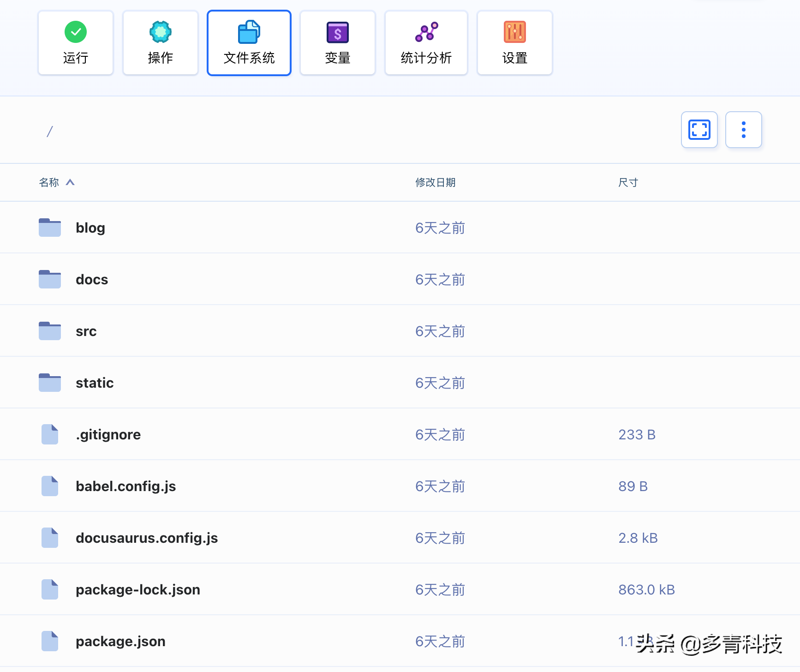Click static row's 6天之前 date
The height and width of the screenshot is (672, 800).
440,383
